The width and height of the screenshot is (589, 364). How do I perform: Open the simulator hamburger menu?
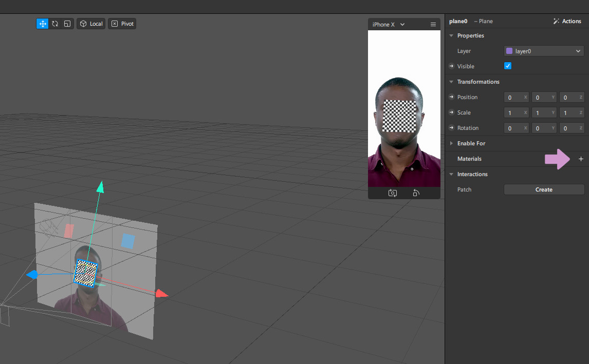[x=433, y=25]
